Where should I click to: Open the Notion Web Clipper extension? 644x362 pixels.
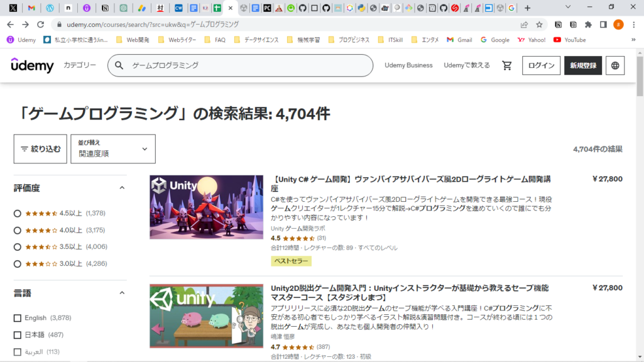tap(558, 25)
